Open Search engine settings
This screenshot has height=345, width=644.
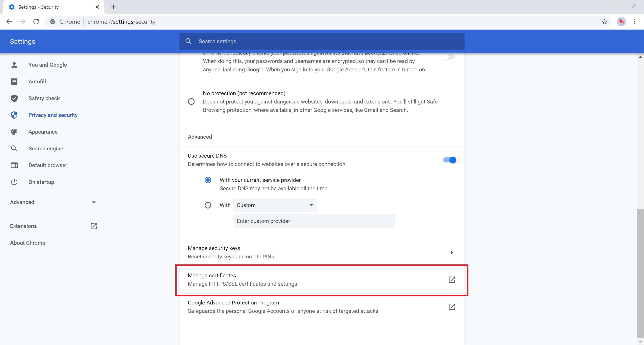click(x=46, y=149)
